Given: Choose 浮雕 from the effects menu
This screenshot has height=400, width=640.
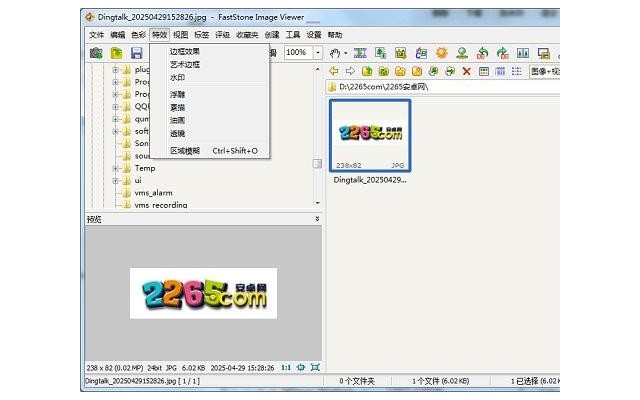Looking at the screenshot, I should (210, 94).
